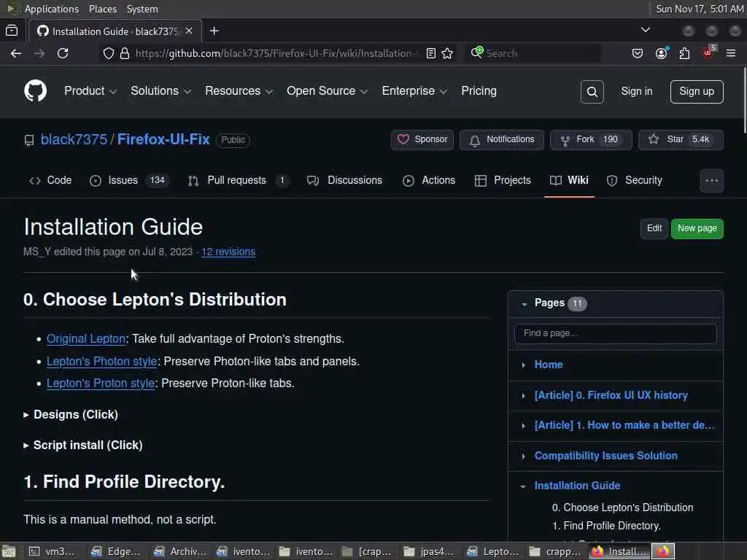The width and height of the screenshot is (747, 560).
Task: Reload the current page
Action: tap(63, 53)
